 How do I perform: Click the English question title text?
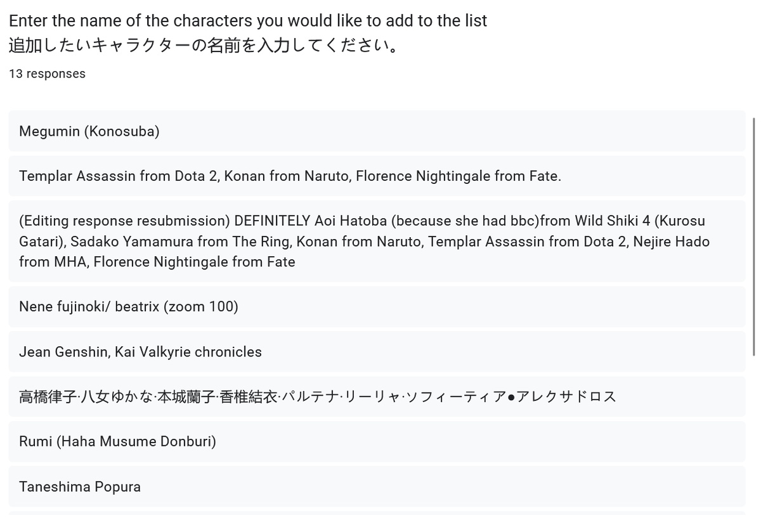tap(248, 21)
